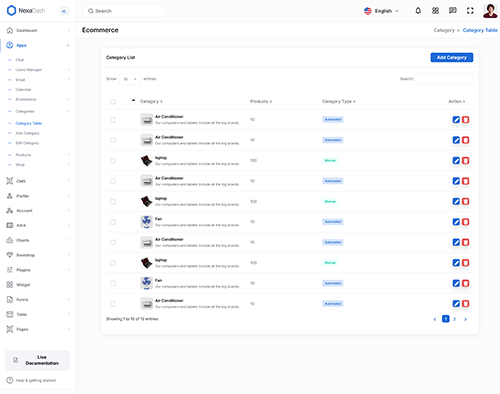Click edit icon for first Air Conditioner row

pos(456,120)
